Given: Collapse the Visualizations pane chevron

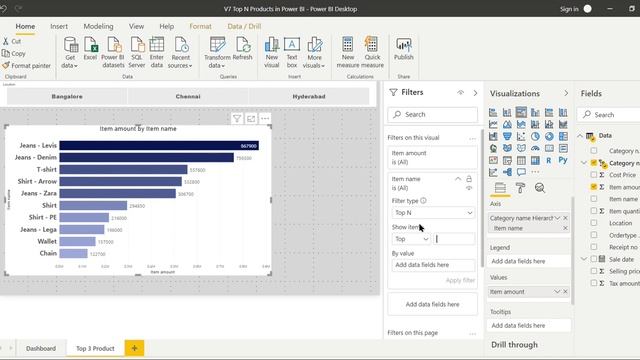Looking at the screenshot, I should pyautogui.click(x=566, y=93).
